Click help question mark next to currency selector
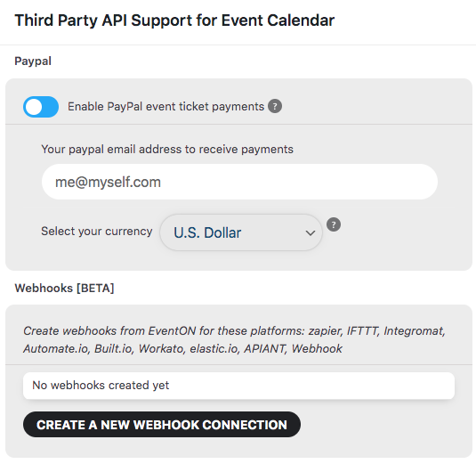The width and height of the screenshot is (476, 464). coord(334,224)
